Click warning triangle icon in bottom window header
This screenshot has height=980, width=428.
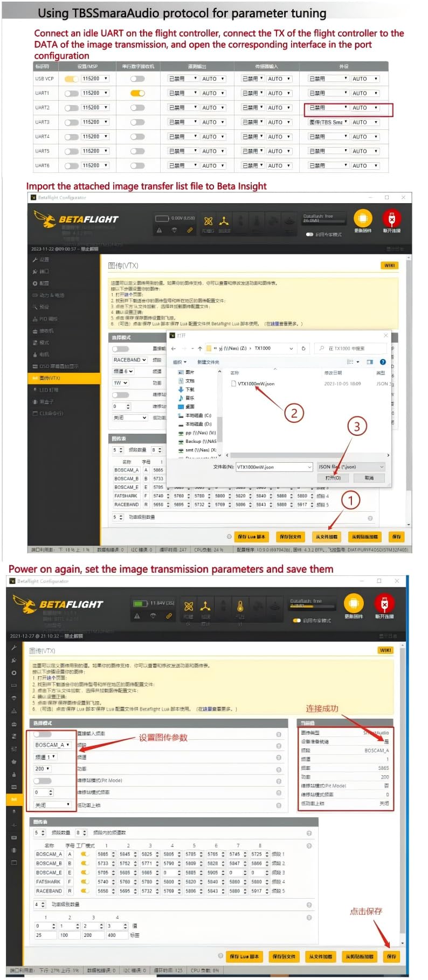pyautogui.click(x=137, y=616)
